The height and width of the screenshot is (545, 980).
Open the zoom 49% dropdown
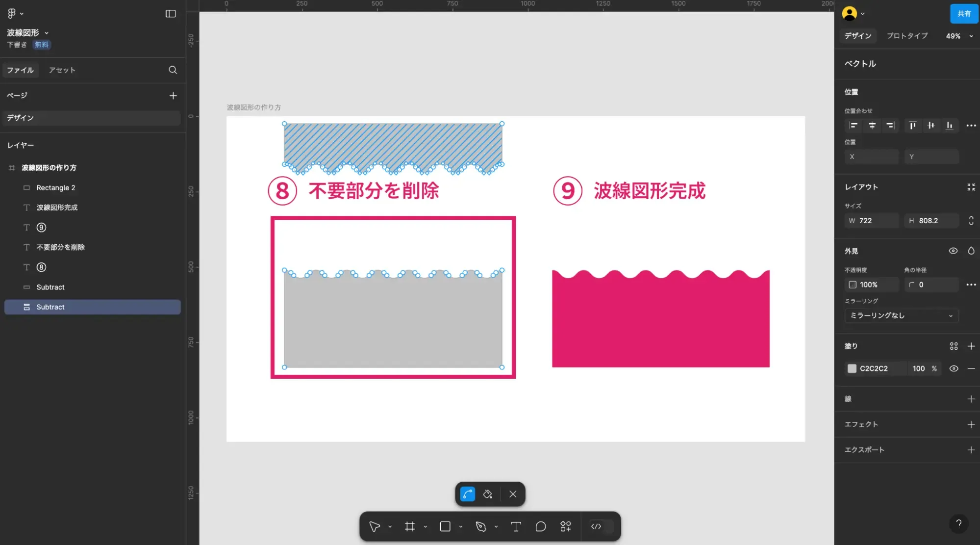tap(959, 36)
